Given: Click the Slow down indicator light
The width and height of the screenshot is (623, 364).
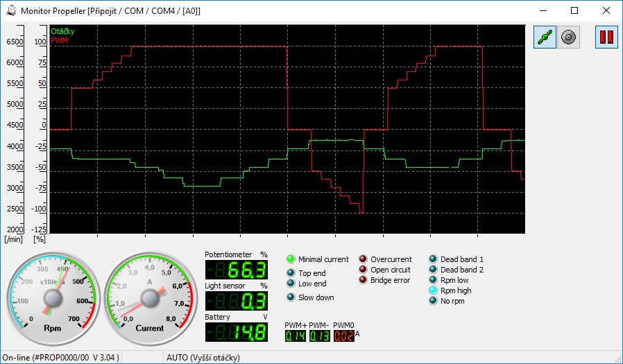Looking at the screenshot, I should point(291,297).
